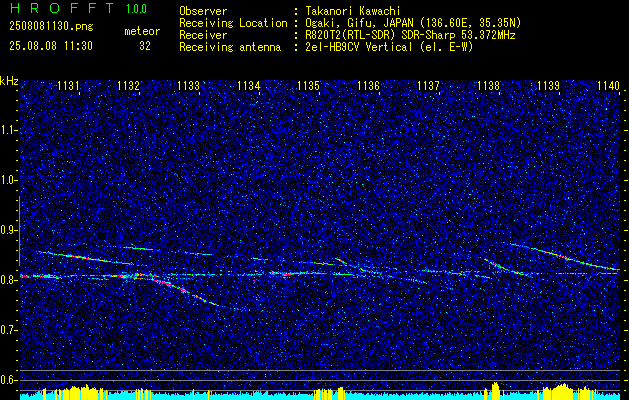Click observer name Takanori Kawachi
629x400 pixels.
pos(353,11)
